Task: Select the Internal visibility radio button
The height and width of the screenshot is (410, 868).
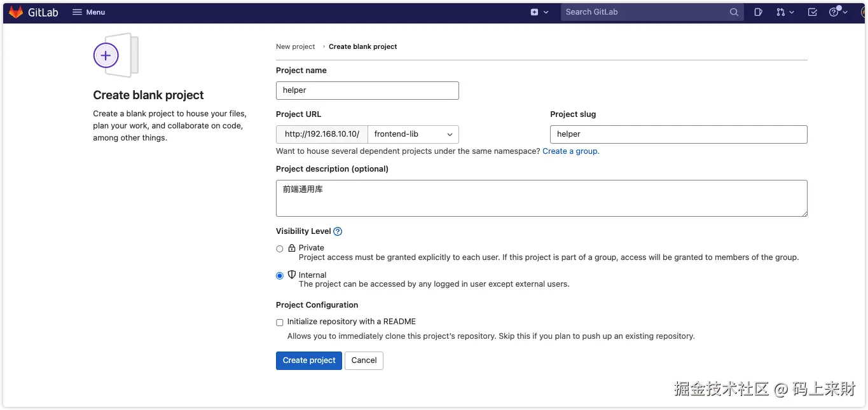Action: [x=280, y=276]
